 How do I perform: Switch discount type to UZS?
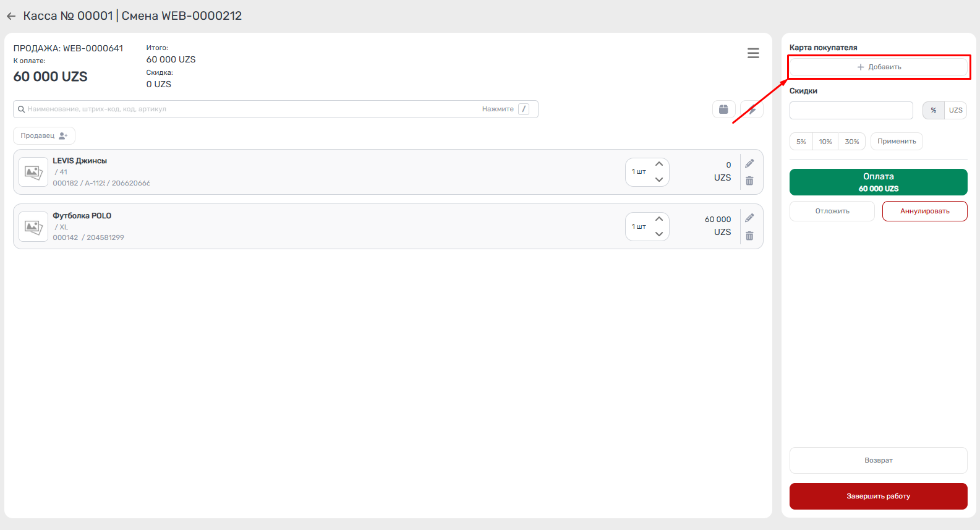[x=956, y=110]
